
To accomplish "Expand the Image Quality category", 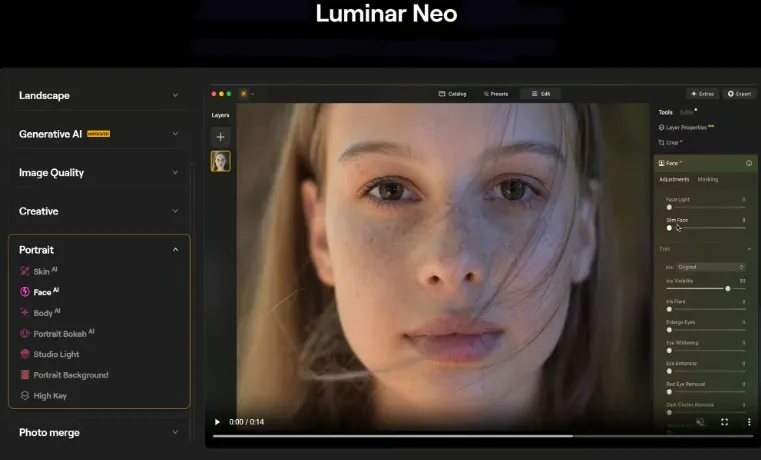I will pyautogui.click(x=99, y=173).
